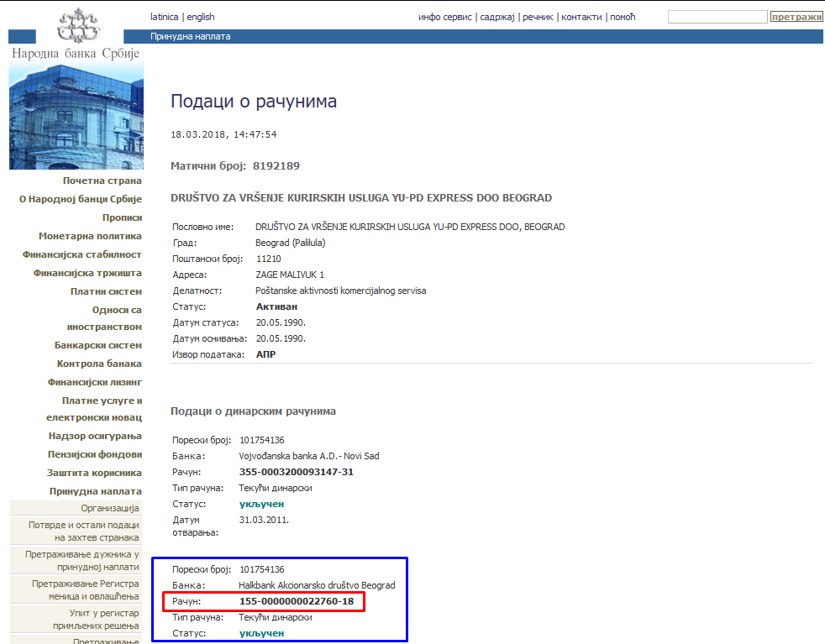Open Платне услуге и електронски новац
825x644 pixels.
94,409
